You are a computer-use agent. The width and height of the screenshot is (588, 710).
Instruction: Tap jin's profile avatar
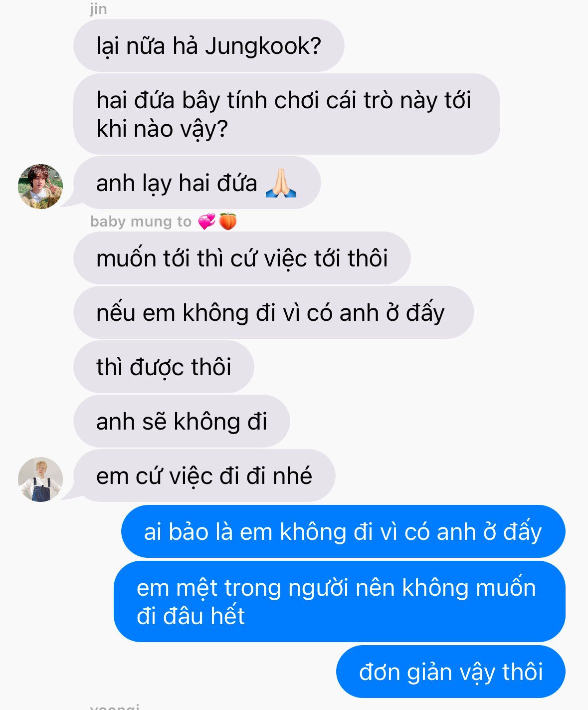tap(40, 186)
